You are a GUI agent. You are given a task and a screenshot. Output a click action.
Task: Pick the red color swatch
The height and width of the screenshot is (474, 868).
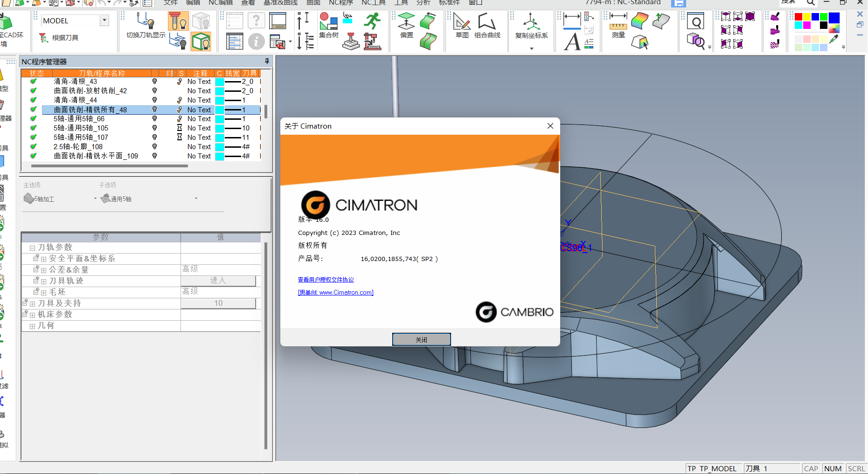click(x=799, y=17)
